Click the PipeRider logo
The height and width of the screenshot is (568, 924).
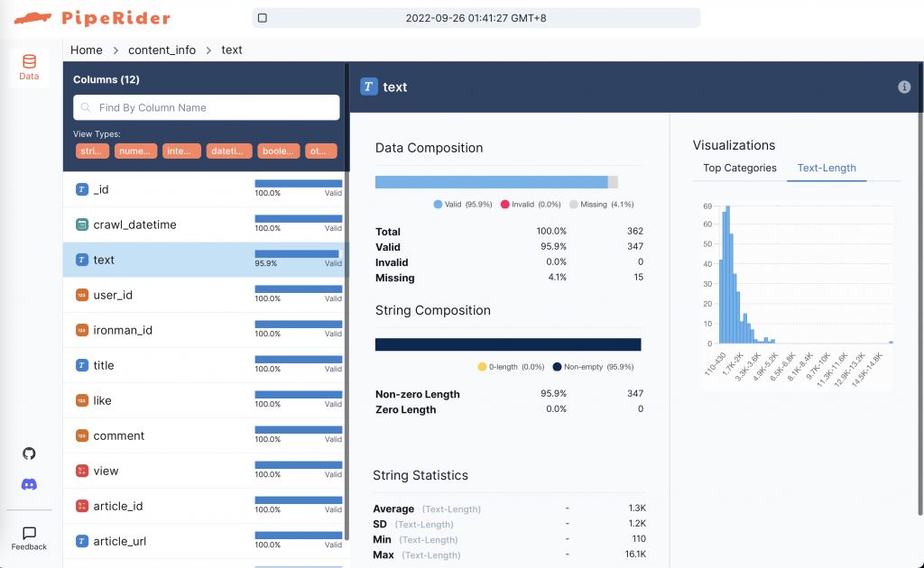pyautogui.click(x=92, y=18)
